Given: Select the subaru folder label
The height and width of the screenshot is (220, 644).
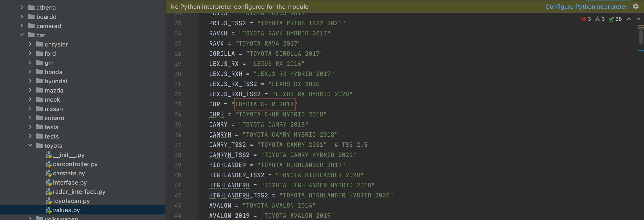Looking at the screenshot, I should coord(54,118).
